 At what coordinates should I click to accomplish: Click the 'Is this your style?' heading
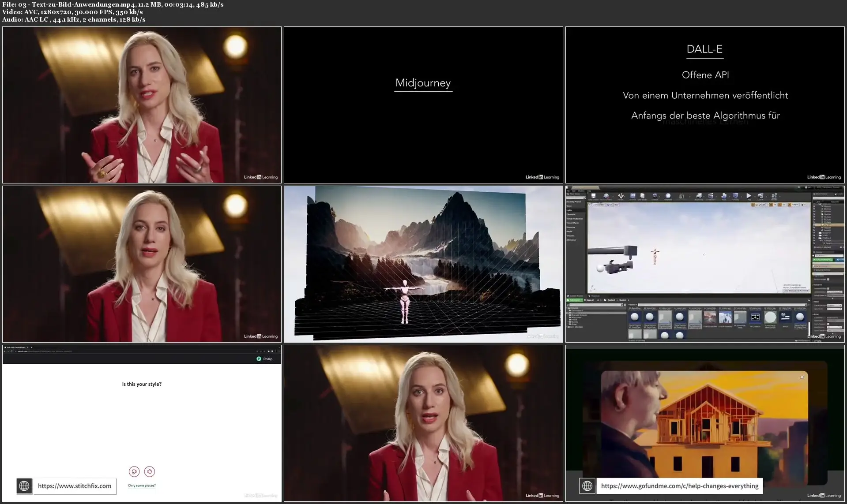[142, 384]
